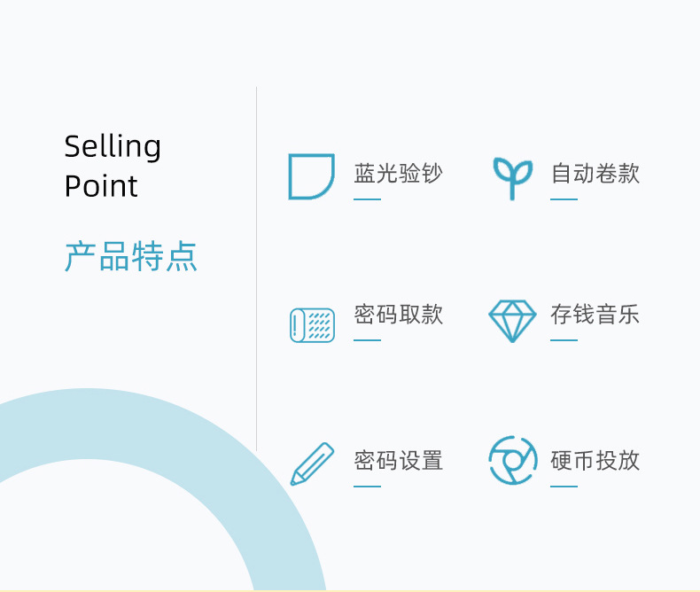Click the circular icon beside 硬币投放
The image size is (700, 592).
pyautogui.click(x=512, y=461)
